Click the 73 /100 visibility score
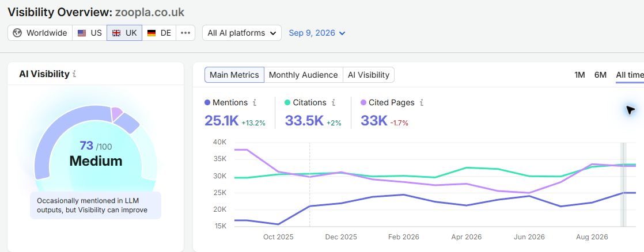The width and height of the screenshot is (644, 252). pyautogui.click(x=96, y=146)
